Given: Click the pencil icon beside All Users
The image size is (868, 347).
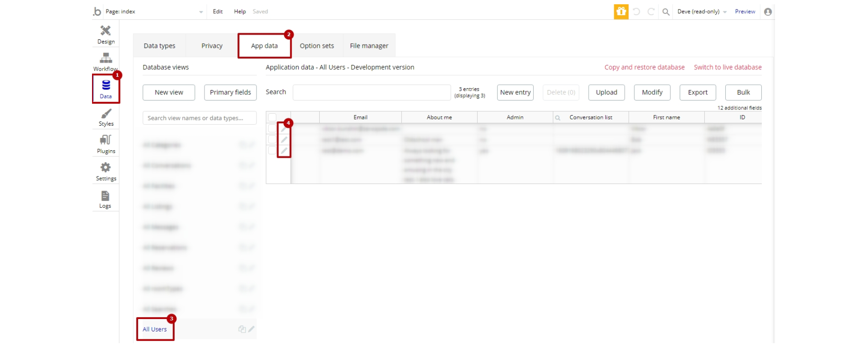Looking at the screenshot, I should [251, 329].
